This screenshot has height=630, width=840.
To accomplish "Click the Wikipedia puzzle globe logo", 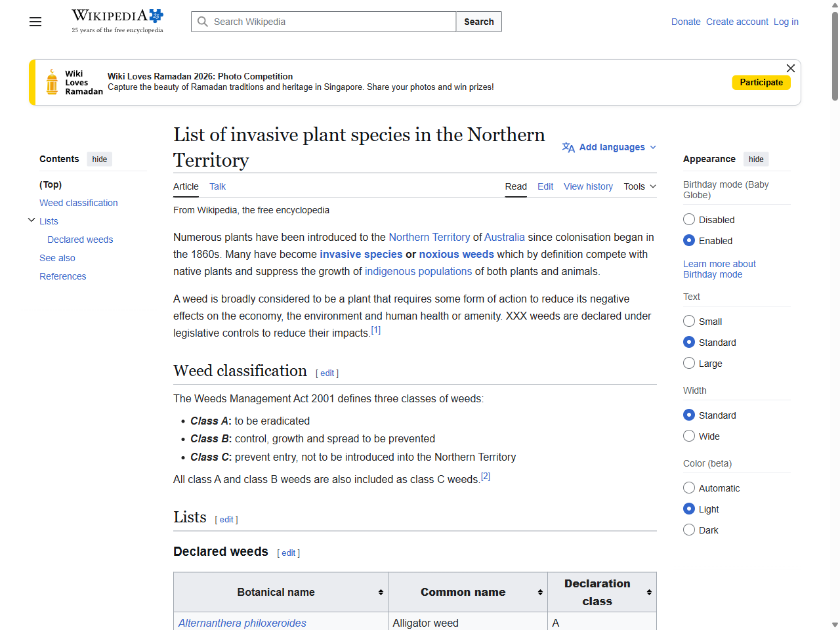I will 155,15.
